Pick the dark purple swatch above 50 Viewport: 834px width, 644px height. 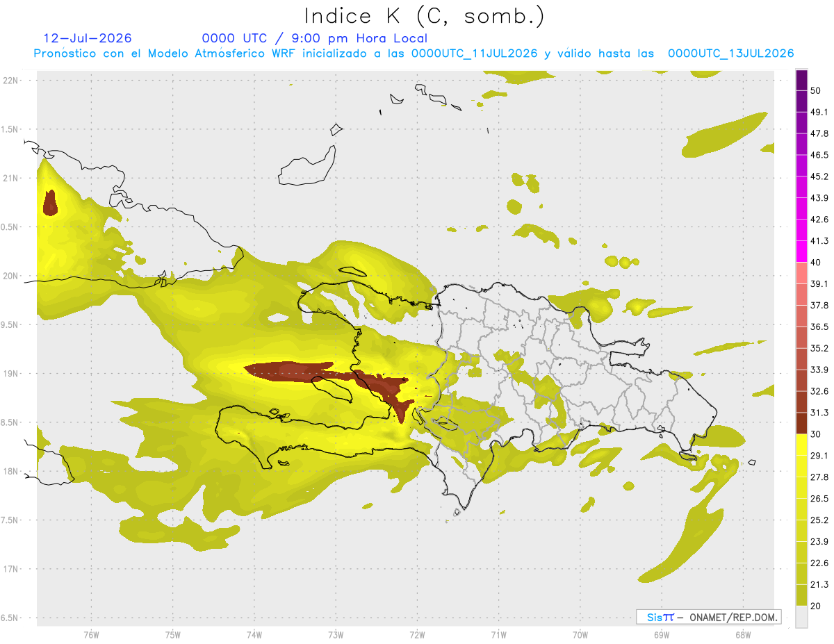802,80
